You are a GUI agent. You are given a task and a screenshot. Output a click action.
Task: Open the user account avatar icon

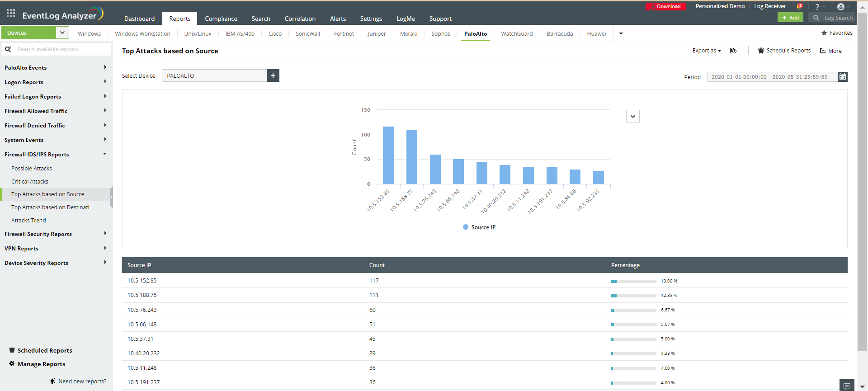click(x=841, y=7)
